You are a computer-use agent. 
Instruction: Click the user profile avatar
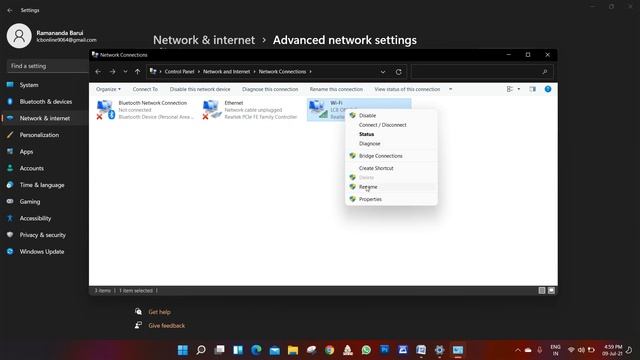[x=19, y=36]
